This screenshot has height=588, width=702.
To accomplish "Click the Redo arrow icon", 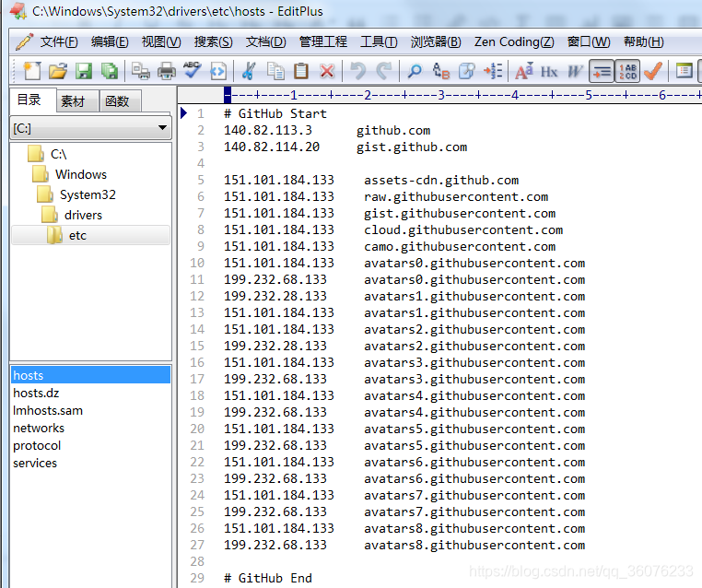I will 383,71.
